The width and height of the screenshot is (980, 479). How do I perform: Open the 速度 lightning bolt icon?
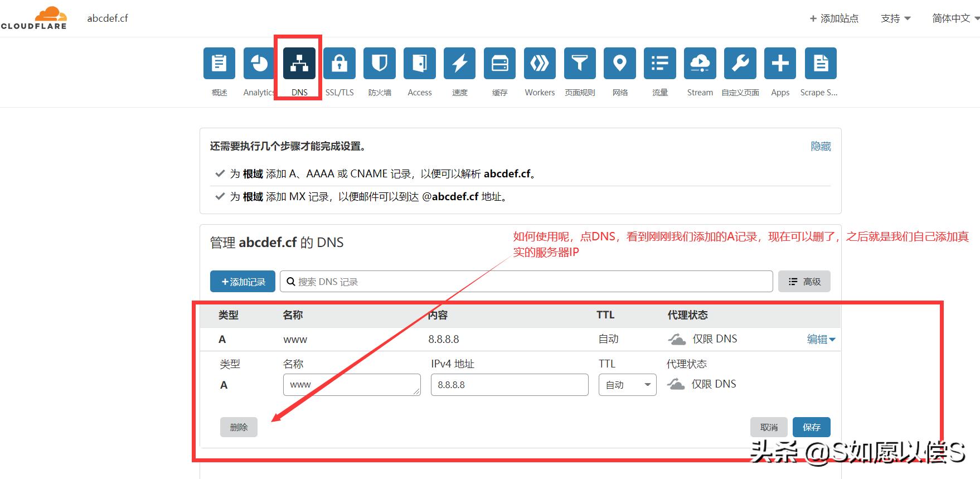coord(460,63)
